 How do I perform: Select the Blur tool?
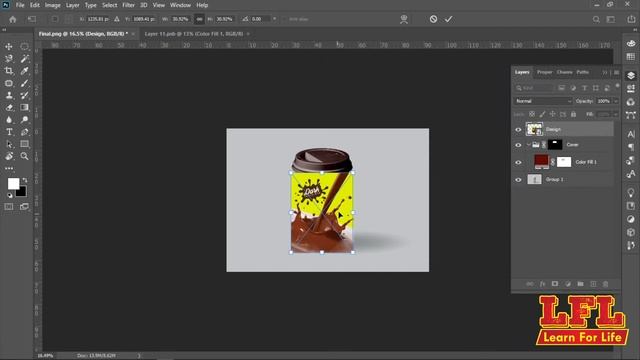click(x=9, y=120)
